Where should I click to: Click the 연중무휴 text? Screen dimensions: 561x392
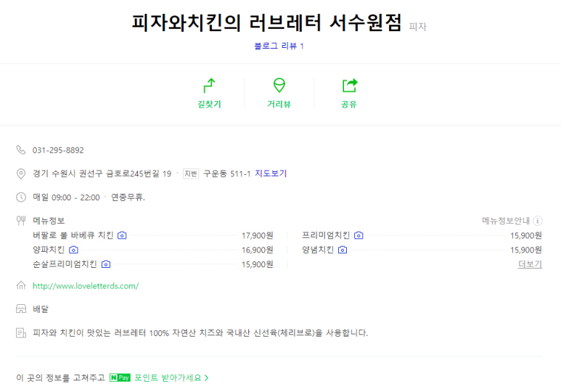[128, 197]
